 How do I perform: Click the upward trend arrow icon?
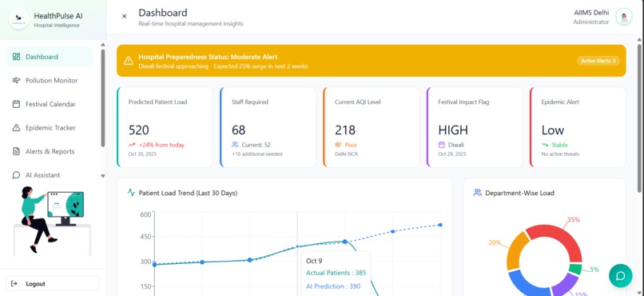point(132,145)
